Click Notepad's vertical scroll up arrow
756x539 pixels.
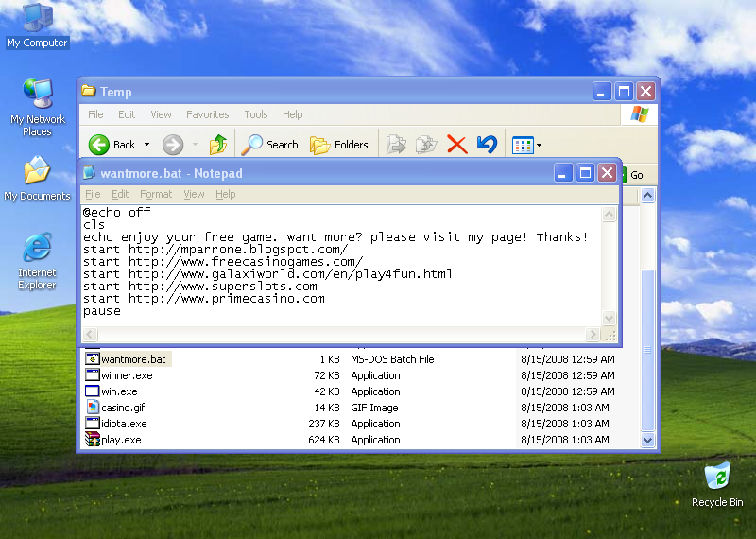pos(610,215)
